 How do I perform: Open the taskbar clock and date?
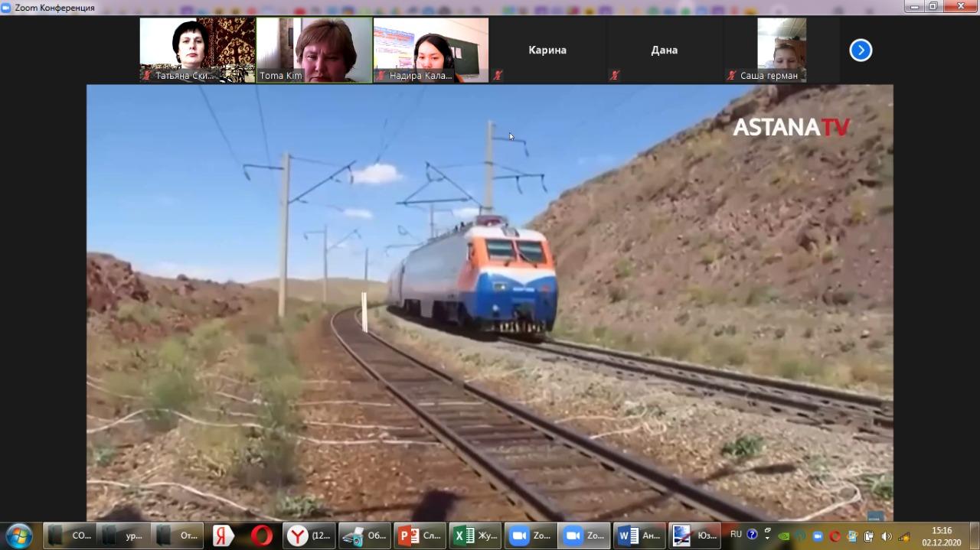941,535
